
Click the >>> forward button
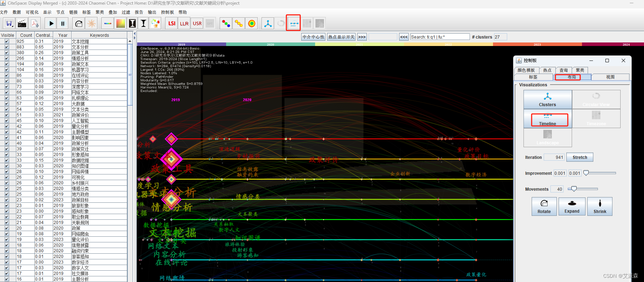[x=362, y=37]
